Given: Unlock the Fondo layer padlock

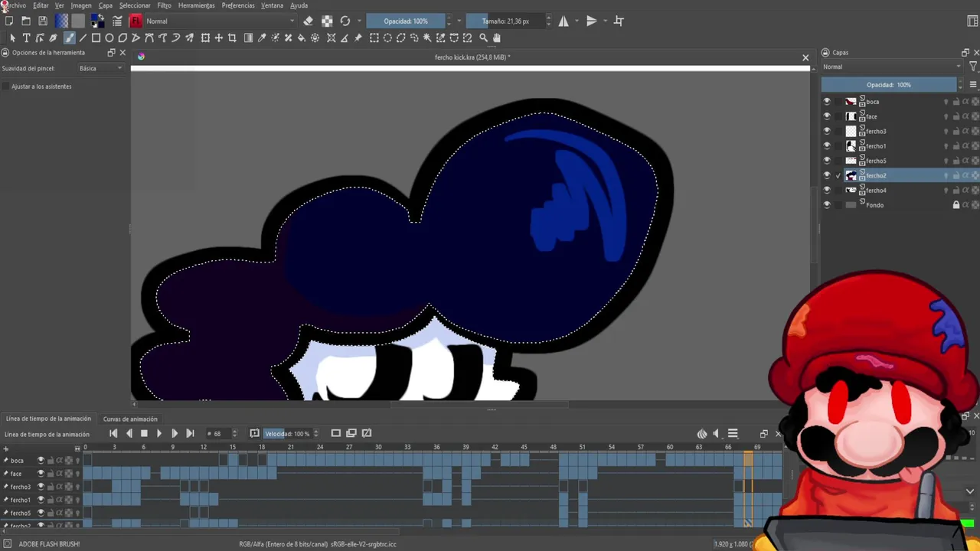Looking at the screenshot, I should (x=955, y=205).
